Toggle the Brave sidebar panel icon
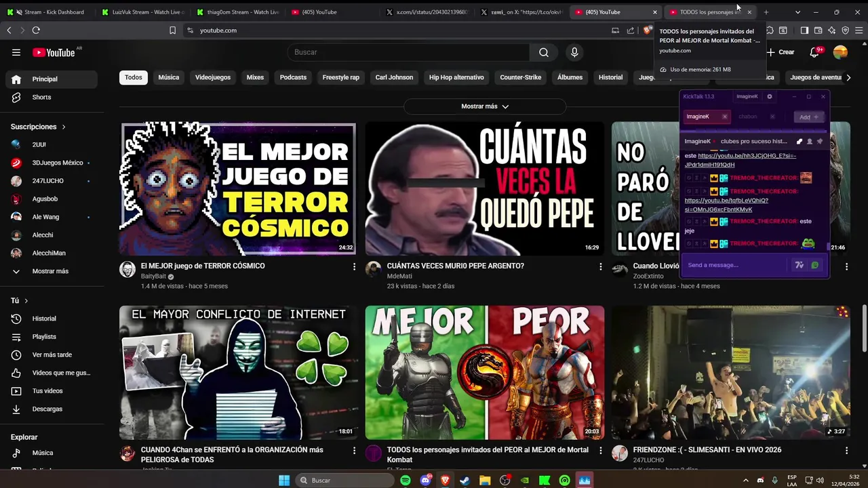Viewport: 868px width, 488px height. coord(804,30)
